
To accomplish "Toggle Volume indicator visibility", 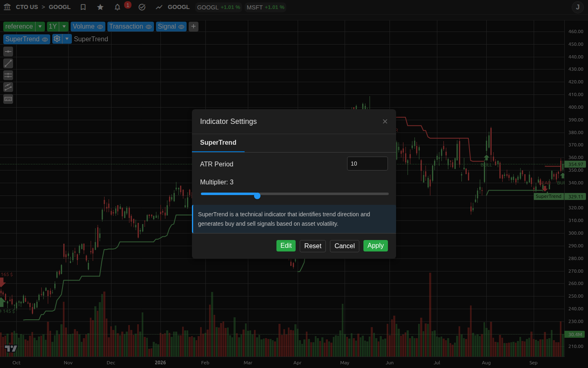I will point(100,27).
